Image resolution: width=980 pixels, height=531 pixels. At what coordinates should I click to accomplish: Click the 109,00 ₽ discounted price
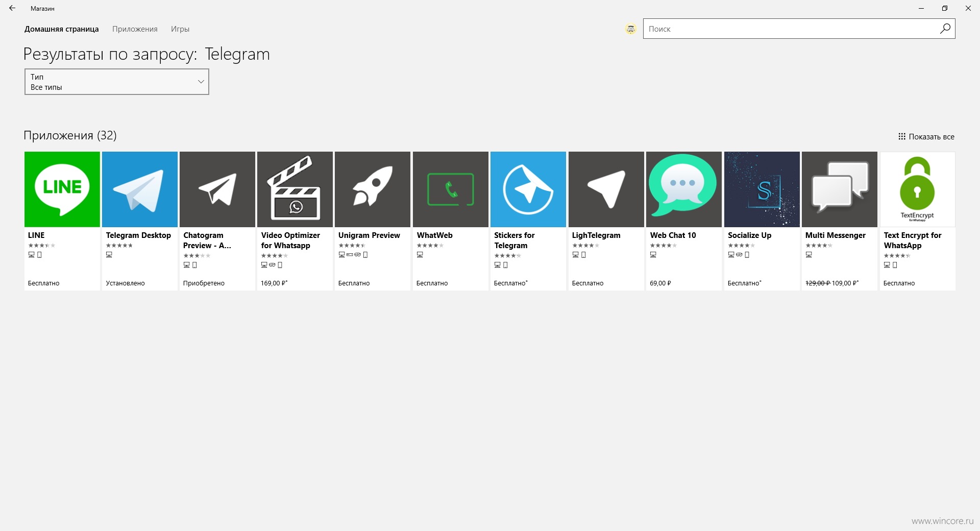coord(845,283)
